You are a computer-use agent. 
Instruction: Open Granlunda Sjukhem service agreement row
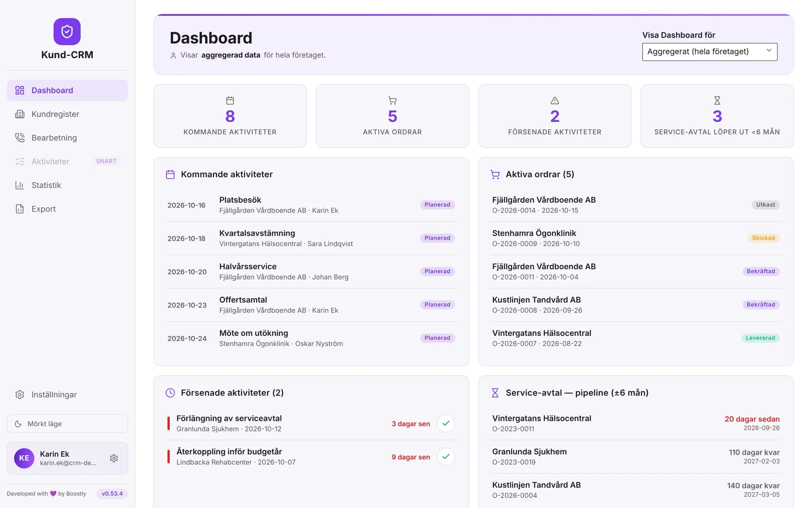pyautogui.click(x=636, y=457)
